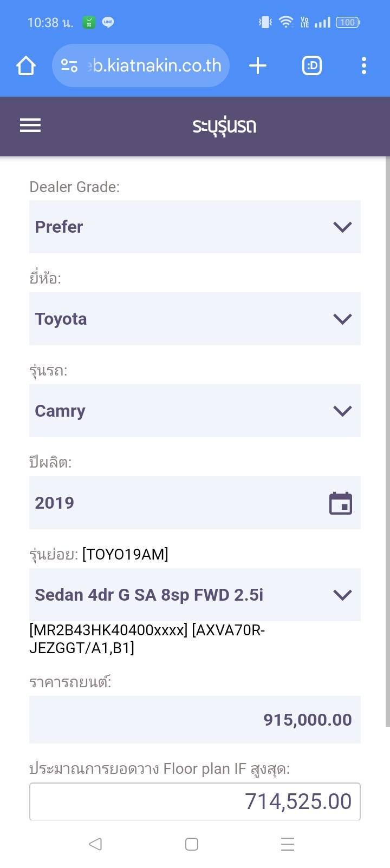Open a new browser tab
The image size is (390, 868).
258,66
